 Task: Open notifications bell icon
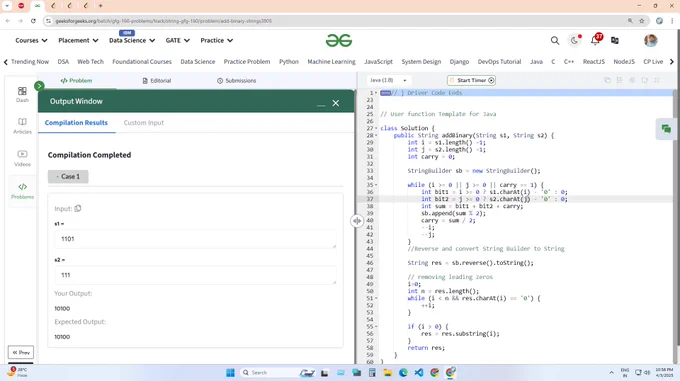595,40
